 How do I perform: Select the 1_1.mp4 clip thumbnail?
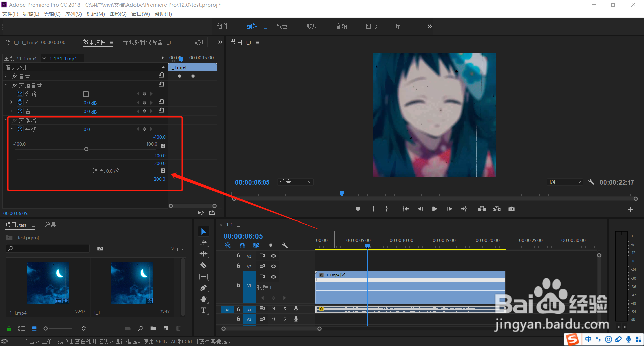[x=48, y=283]
